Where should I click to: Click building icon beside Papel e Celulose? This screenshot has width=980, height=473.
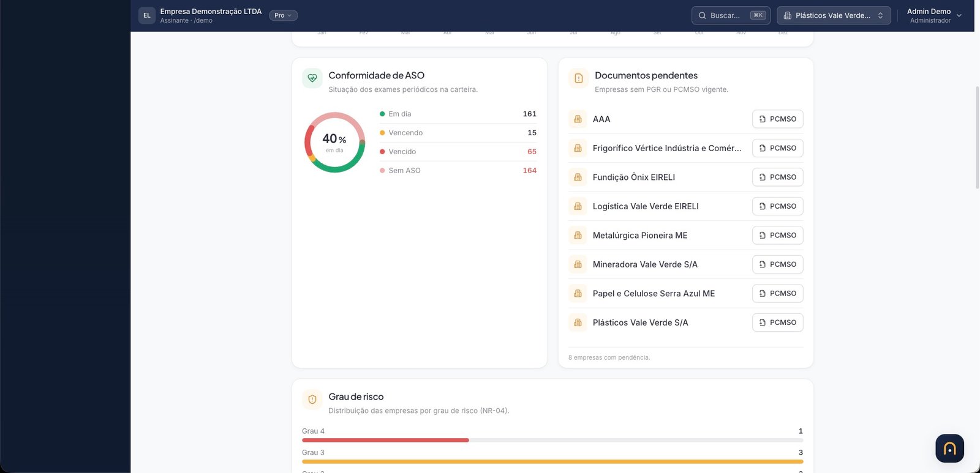click(578, 293)
